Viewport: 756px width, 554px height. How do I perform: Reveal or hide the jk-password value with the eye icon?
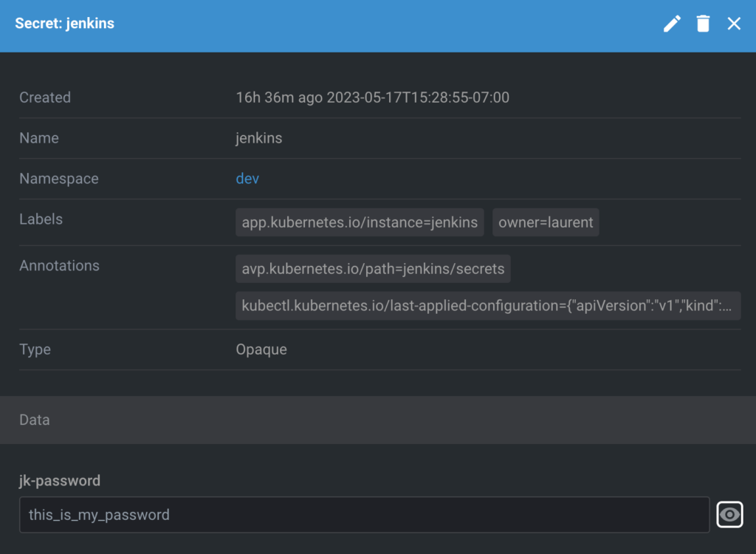coord(729,515)
